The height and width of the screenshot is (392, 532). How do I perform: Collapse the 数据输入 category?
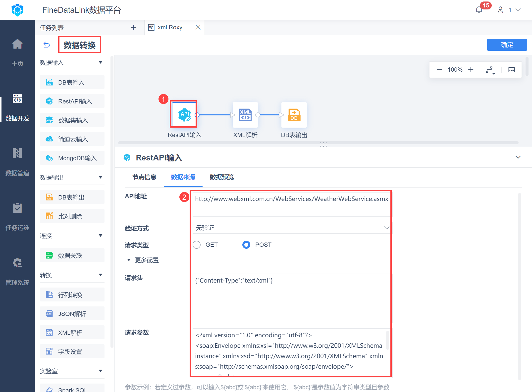pos(101,62)
